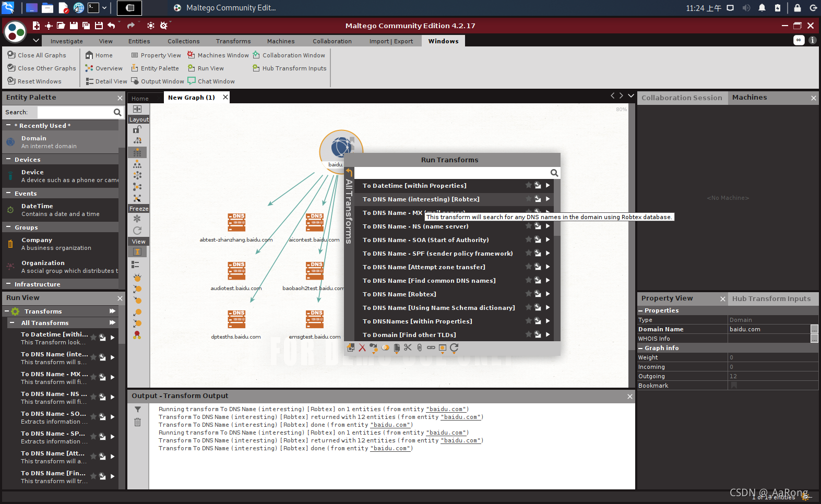Select the circular layout icon
Screen dimensions: 821x504
coord(137,175)
